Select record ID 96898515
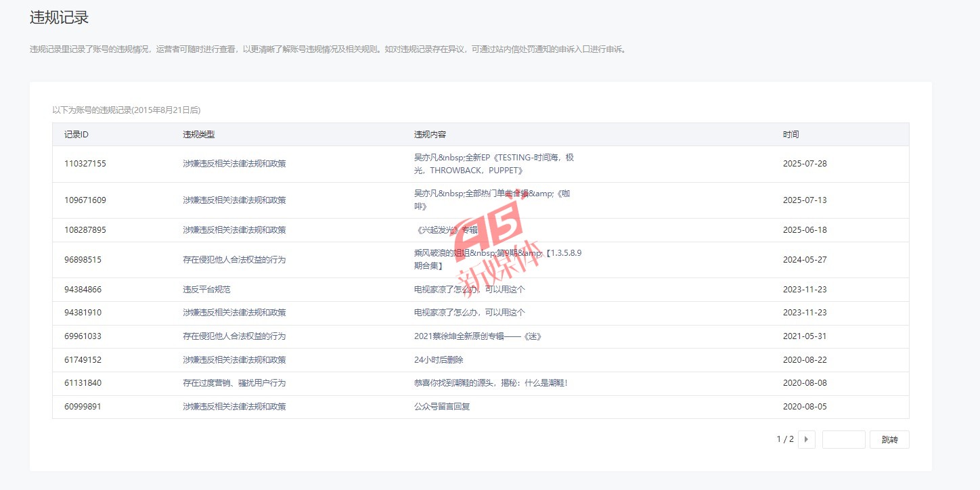 coord(83,260)
